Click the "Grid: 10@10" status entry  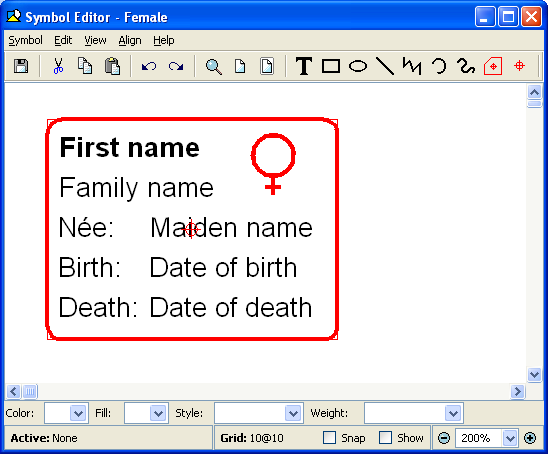252,438
